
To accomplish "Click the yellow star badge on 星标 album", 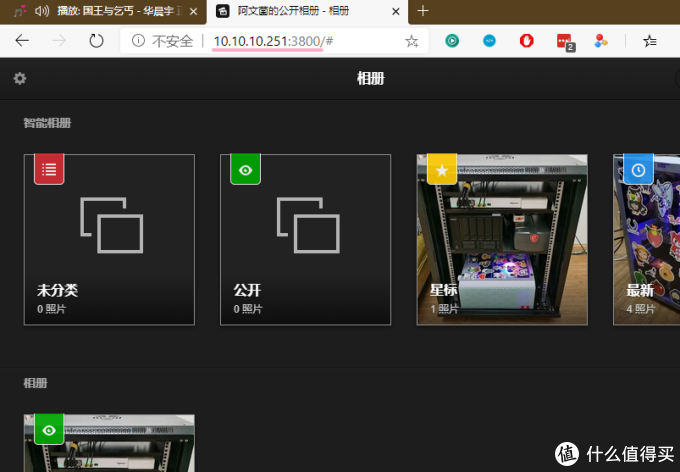I will (x=442, y=169).
